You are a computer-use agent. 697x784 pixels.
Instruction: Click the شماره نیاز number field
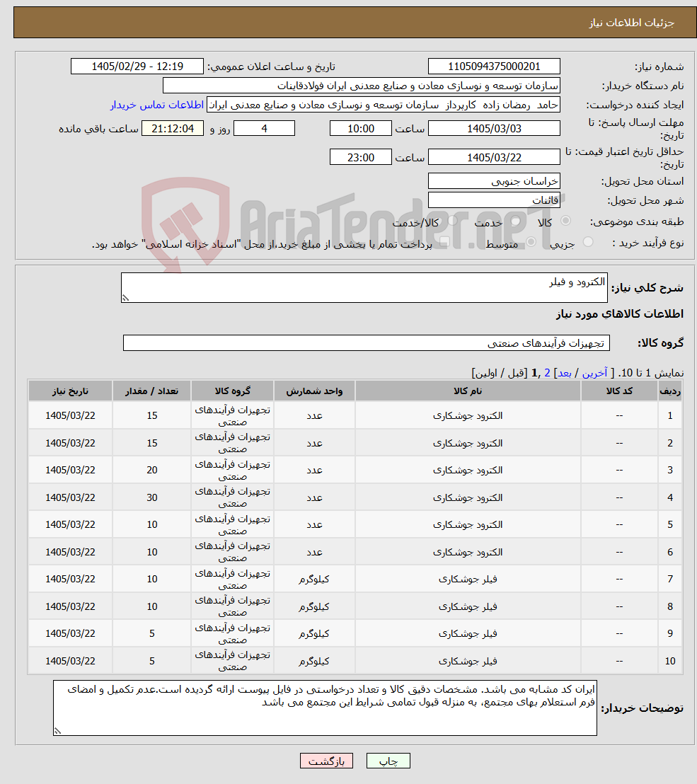[494, 66]
